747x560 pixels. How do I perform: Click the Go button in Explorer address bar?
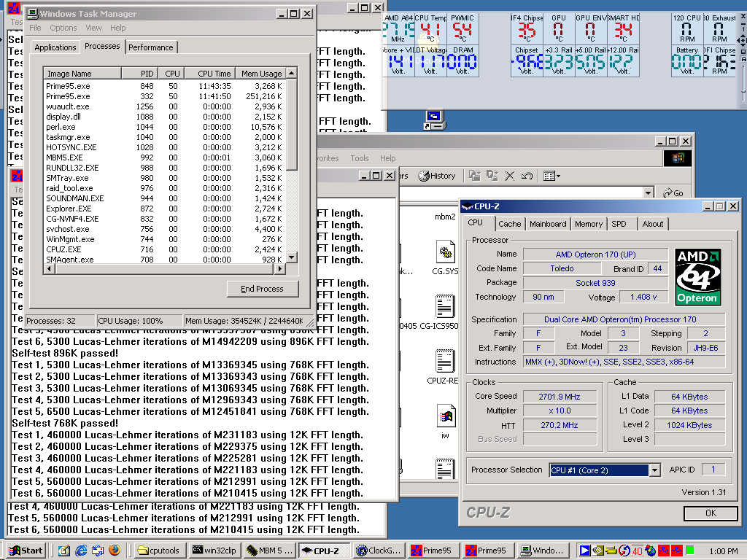[673, 192]
